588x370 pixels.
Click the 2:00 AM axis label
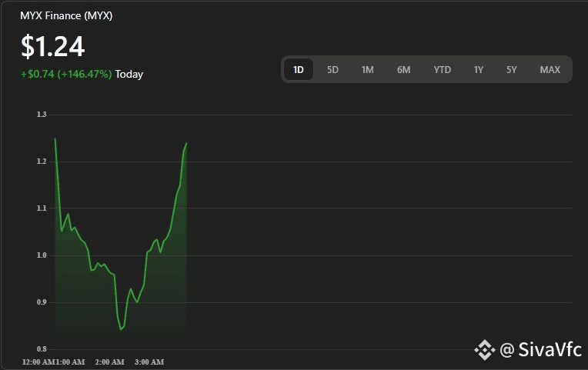[x=109, y=362]
